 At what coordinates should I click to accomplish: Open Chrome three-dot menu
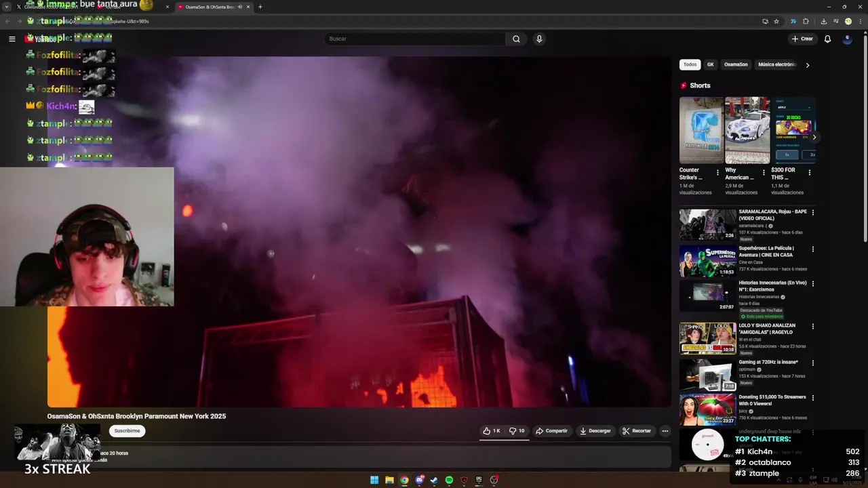tap(860, 21)
